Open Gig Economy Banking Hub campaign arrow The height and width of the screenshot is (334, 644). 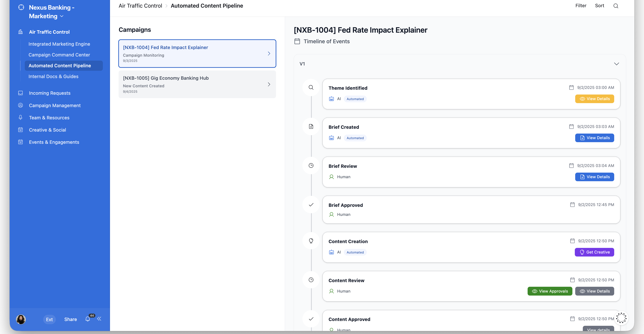(269, 84)
